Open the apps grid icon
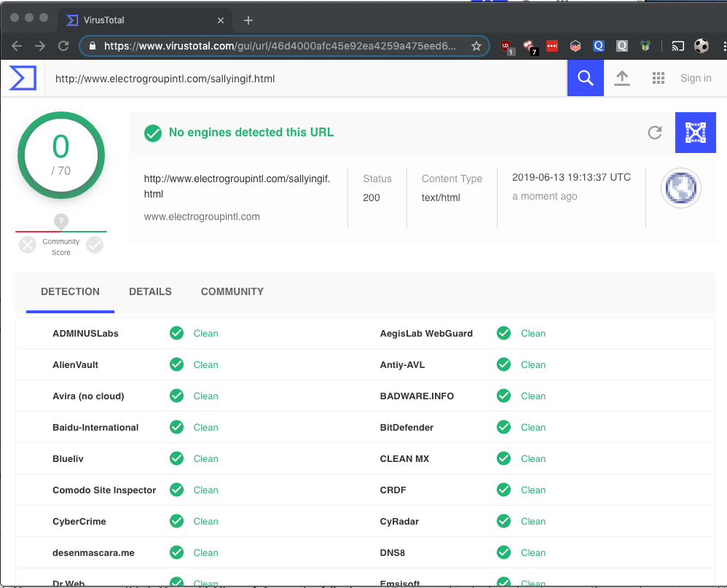The width and height of the screenshot is (727, 588). (x=659, y=77)
